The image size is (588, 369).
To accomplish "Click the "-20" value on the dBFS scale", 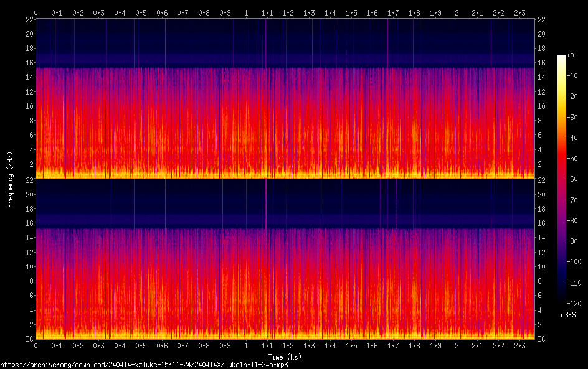I will click(572, 96).
